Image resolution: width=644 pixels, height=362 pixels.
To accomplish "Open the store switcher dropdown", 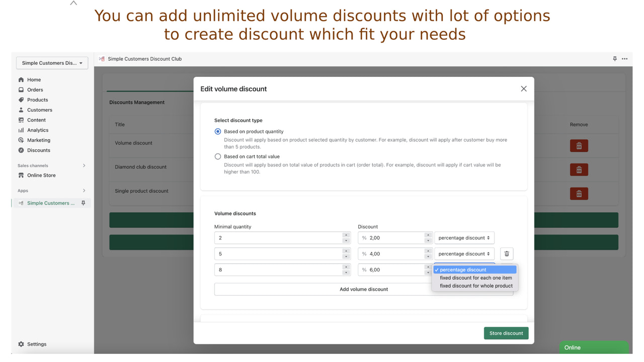I will tap(52, 63).
